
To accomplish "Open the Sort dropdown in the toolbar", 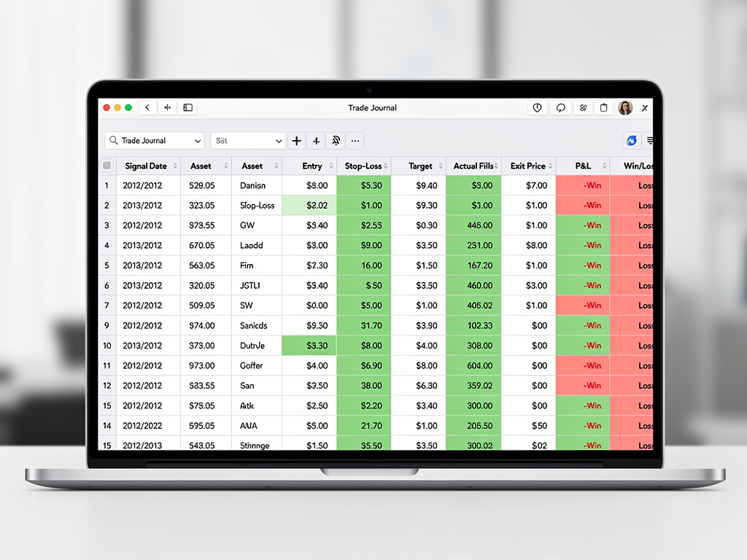I will pos(248,140).
